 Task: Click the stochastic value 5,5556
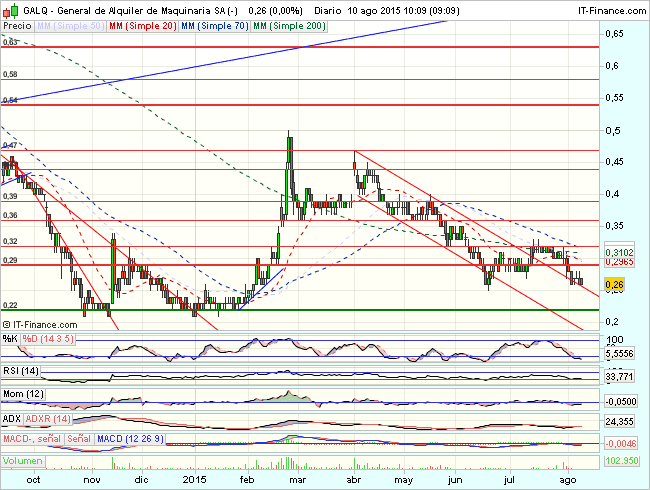619,354
